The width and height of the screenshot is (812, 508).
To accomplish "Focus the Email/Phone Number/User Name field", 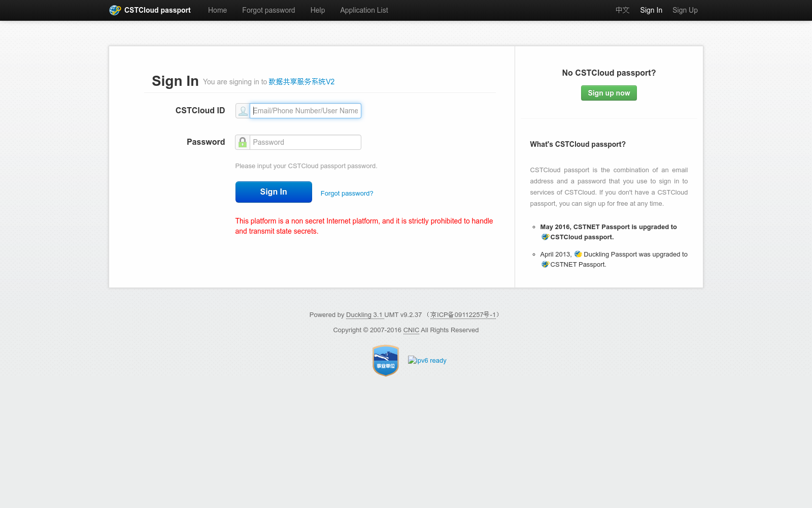I will 306,111.
